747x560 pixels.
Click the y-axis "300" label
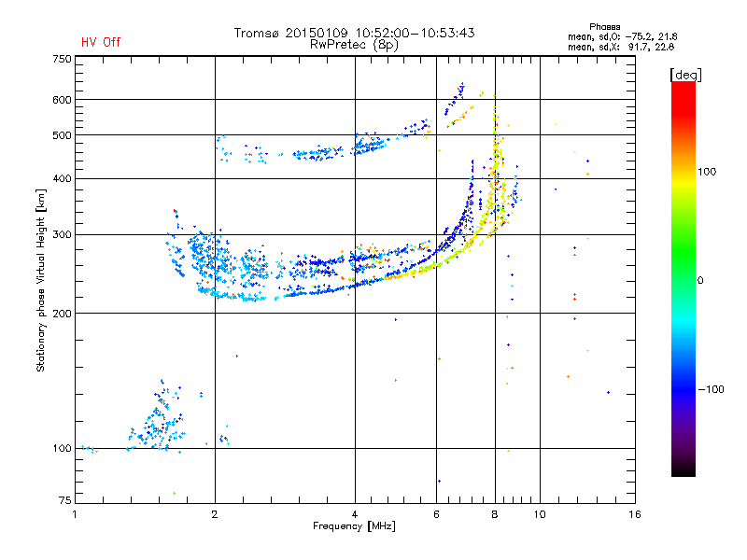pyautogui.click(x=62, y=234)
